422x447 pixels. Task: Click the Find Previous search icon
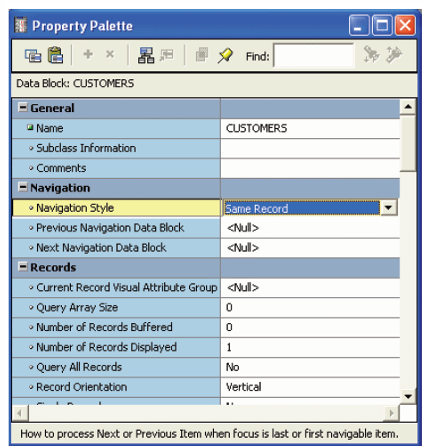394,55
